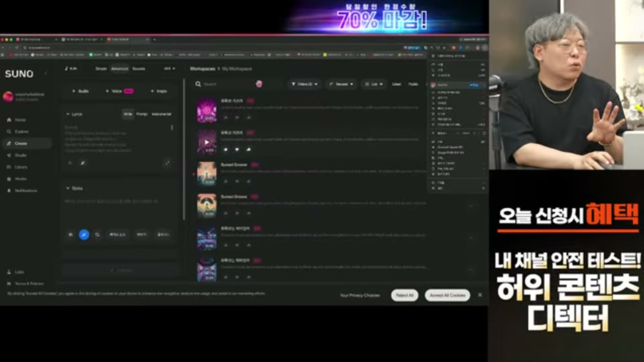
Task: Like the track with the play overlay
Action: click(225, 149)
